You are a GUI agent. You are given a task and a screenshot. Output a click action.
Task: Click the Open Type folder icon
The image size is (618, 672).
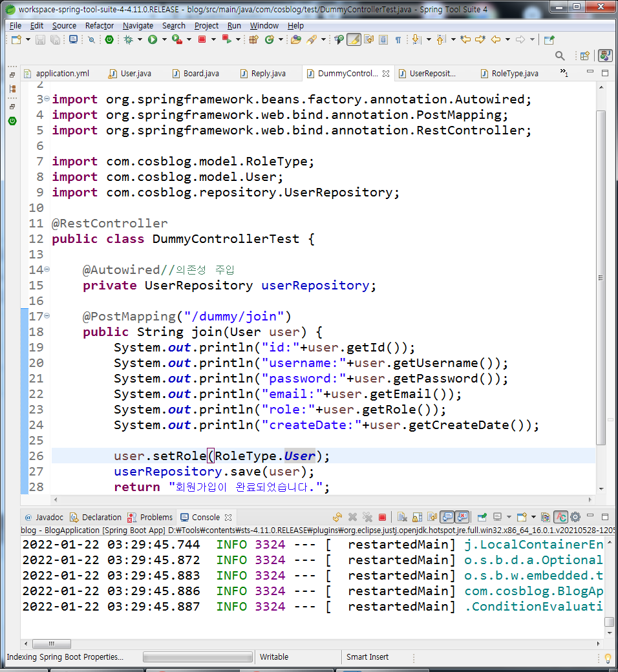click(296, 40)
